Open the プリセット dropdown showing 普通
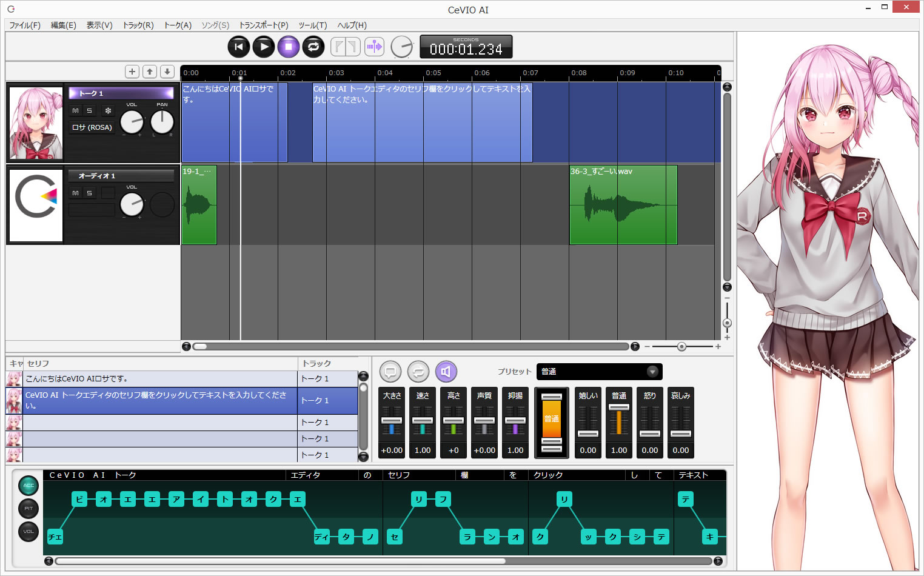The width and height of the screenshot is (924, 576). point(599,371)
